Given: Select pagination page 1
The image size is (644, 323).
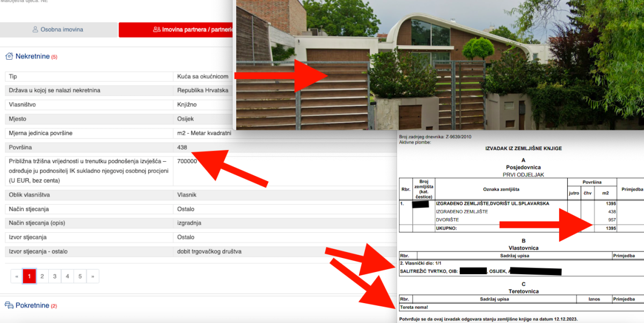Looking at the screenshot, I should 29,276.
